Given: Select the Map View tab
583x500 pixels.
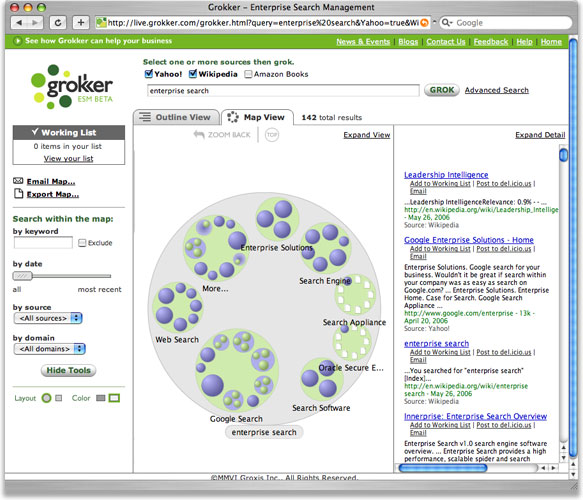Looking at the screenshot, I should pyautogui.click(x=257, y=117).
